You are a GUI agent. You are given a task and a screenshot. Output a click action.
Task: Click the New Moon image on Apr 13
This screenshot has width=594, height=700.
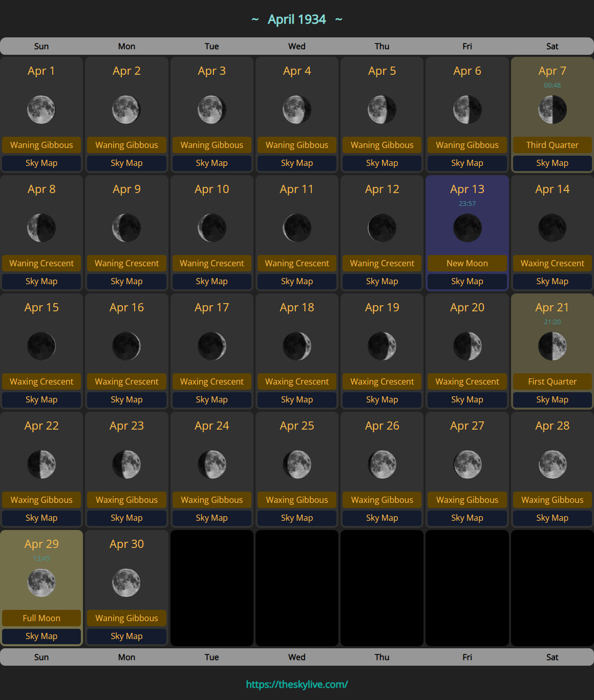click(468, 228)
